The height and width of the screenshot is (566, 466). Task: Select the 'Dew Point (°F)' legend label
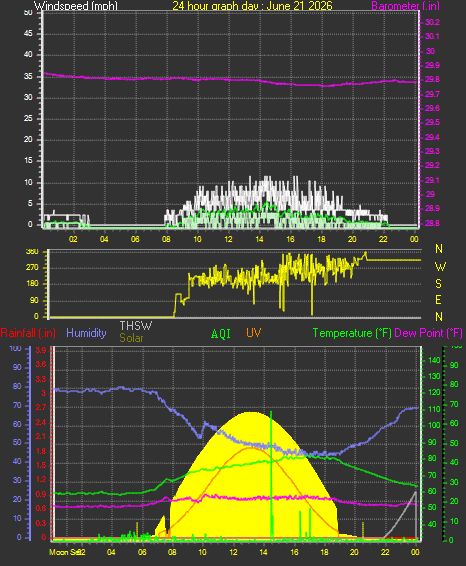428,333
